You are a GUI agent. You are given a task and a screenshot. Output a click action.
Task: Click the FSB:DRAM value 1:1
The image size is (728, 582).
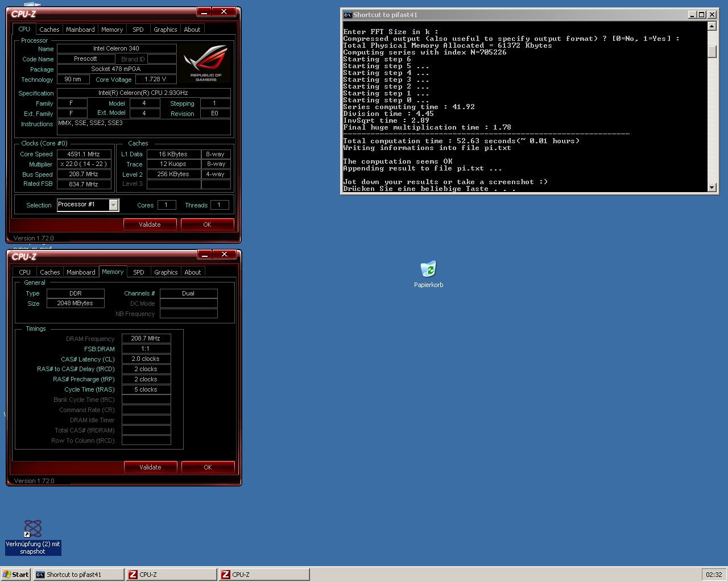(146, 348)
